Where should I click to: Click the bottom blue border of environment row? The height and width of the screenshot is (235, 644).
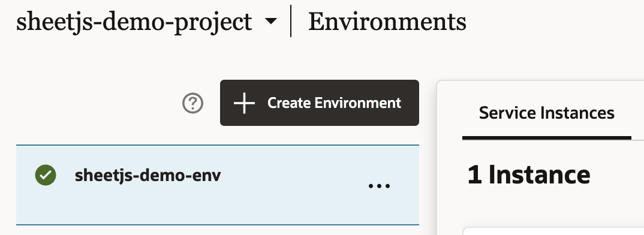(x=218, y=225)
